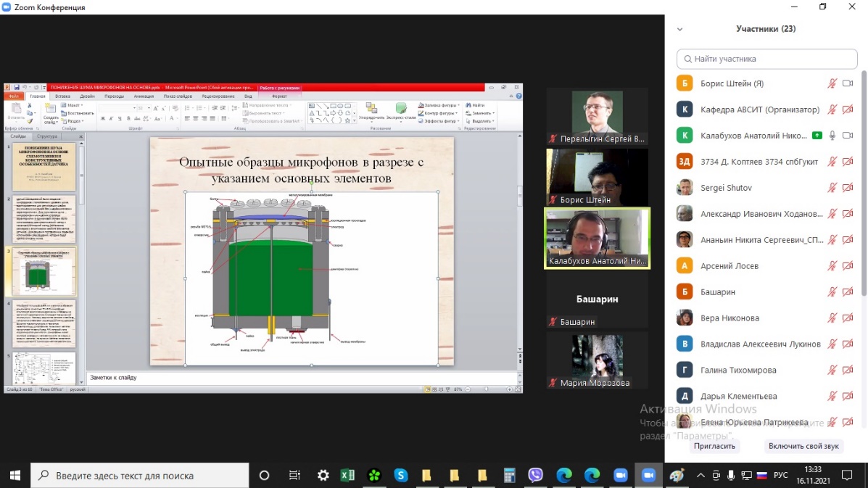The height and width of the screenshot is (488, 868).
Task: Open Viber from the taskbar
Action: [536, 476]
